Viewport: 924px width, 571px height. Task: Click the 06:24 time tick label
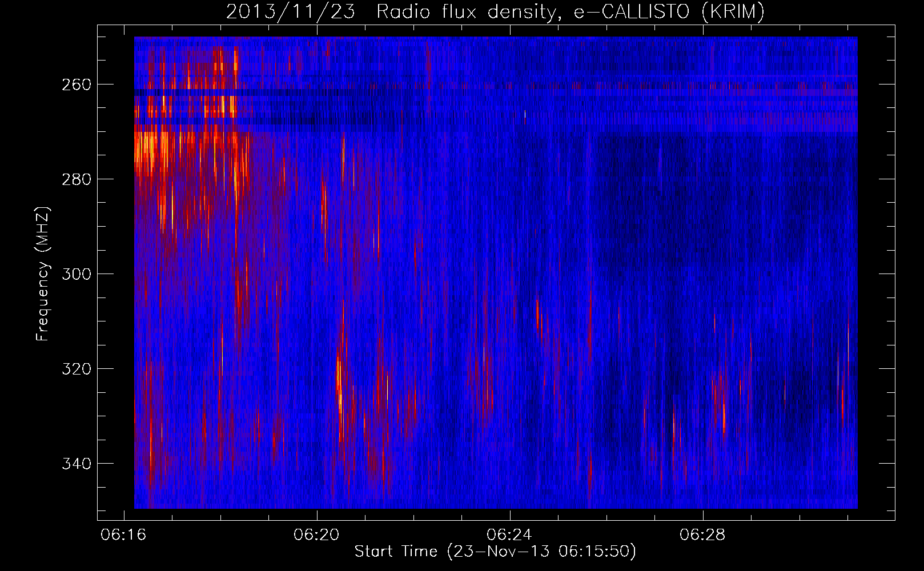tap(509, 535)
